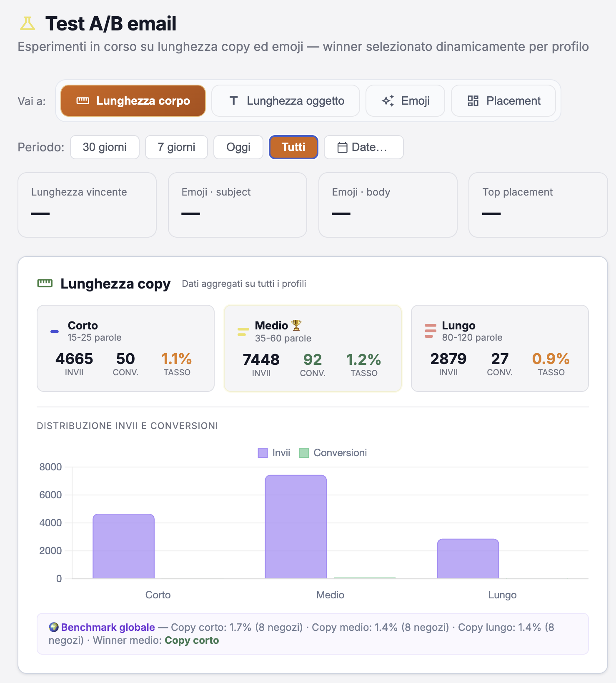616x683 pixels.
Task: Switch to the Placement section
Action: [x=503, y=100]
